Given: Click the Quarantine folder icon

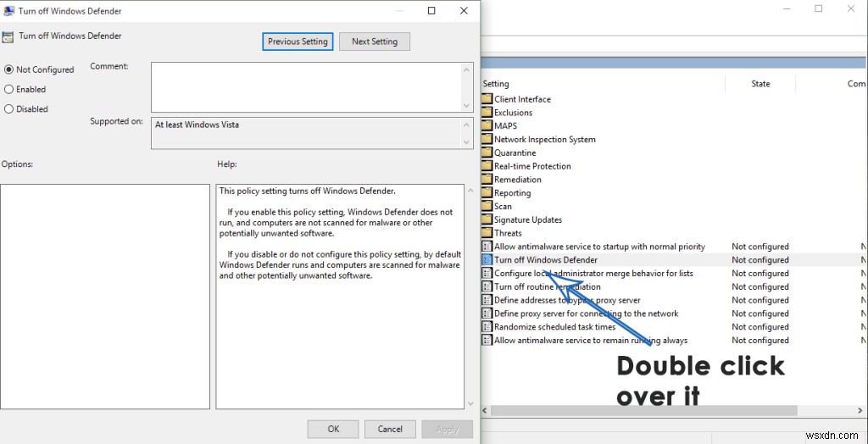Looking at the screenshot, I should coord(487,153).
